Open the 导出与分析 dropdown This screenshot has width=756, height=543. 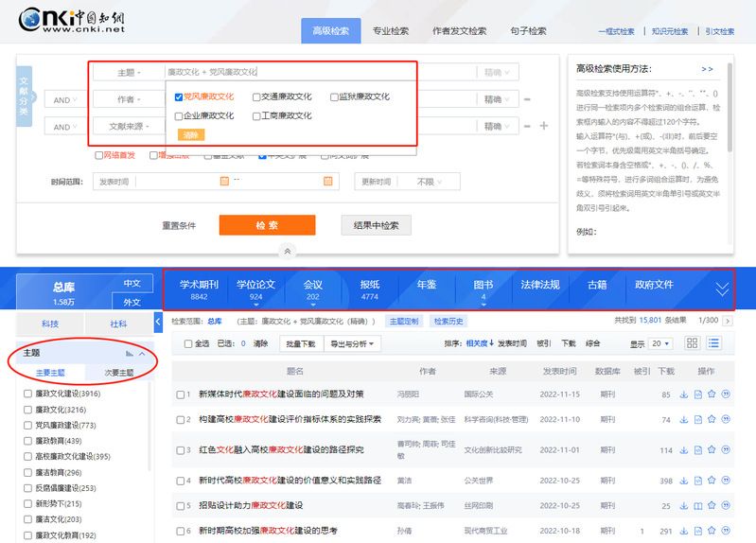pyautogui.click(x=352, y=344)
